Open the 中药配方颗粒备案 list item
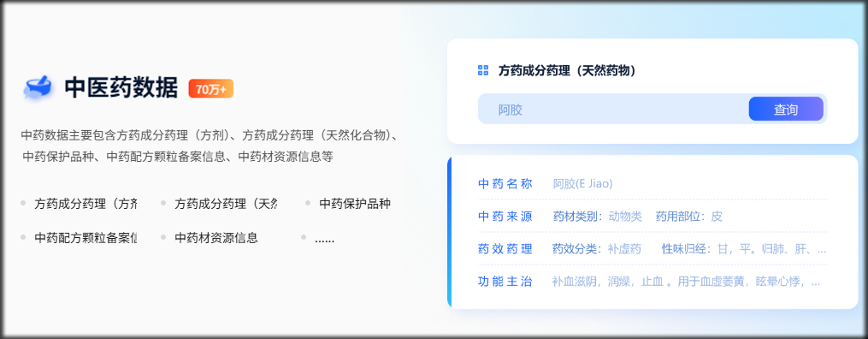This screenshot has height=339, width=868. [x=86, y=238]
